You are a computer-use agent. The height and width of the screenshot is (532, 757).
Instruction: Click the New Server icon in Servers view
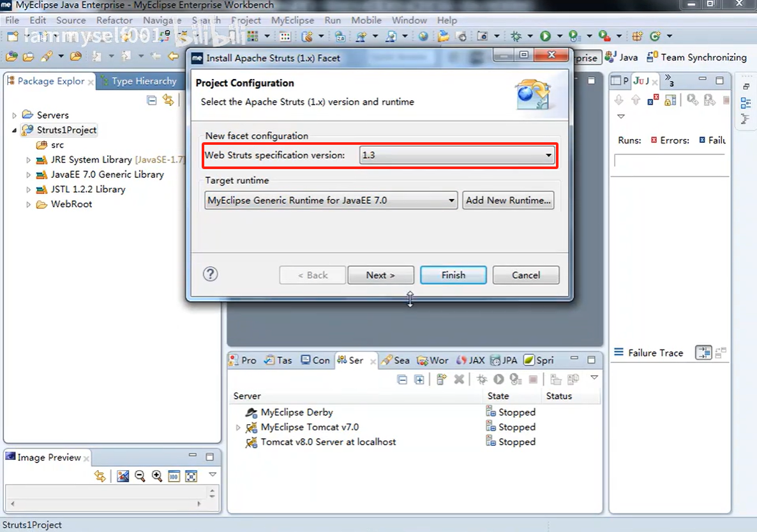pos(441,380)
